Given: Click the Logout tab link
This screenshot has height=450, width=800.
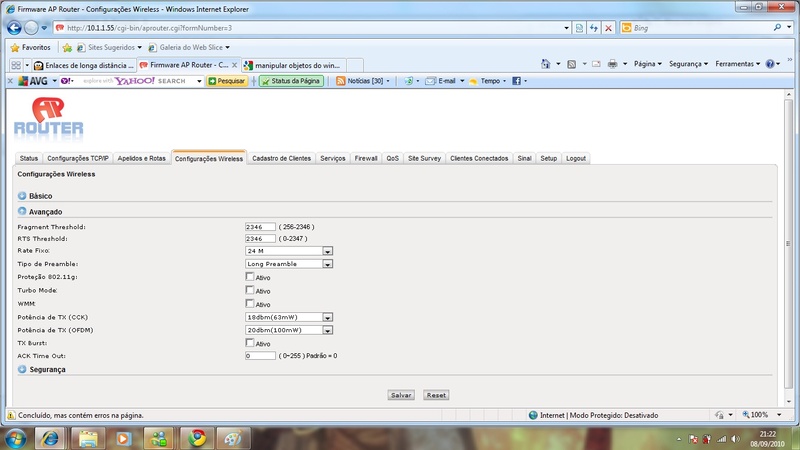Looking at the screenshot, I should [576, 158].
